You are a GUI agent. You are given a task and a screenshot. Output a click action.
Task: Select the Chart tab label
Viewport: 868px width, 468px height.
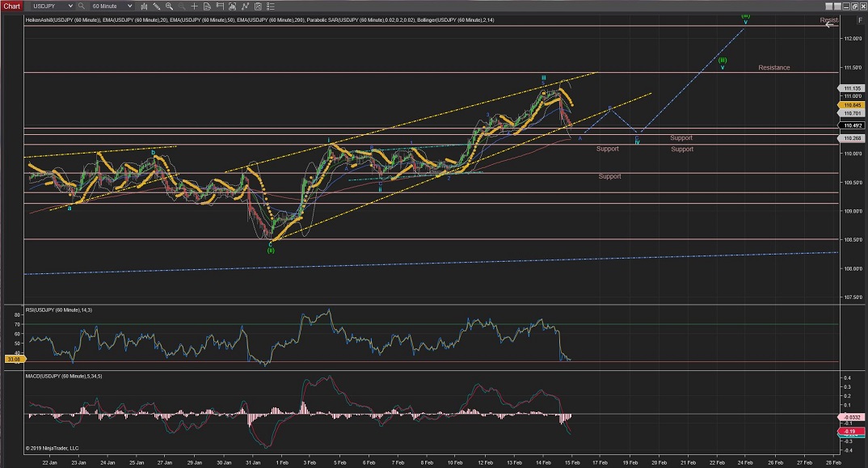tap(12, 6)
